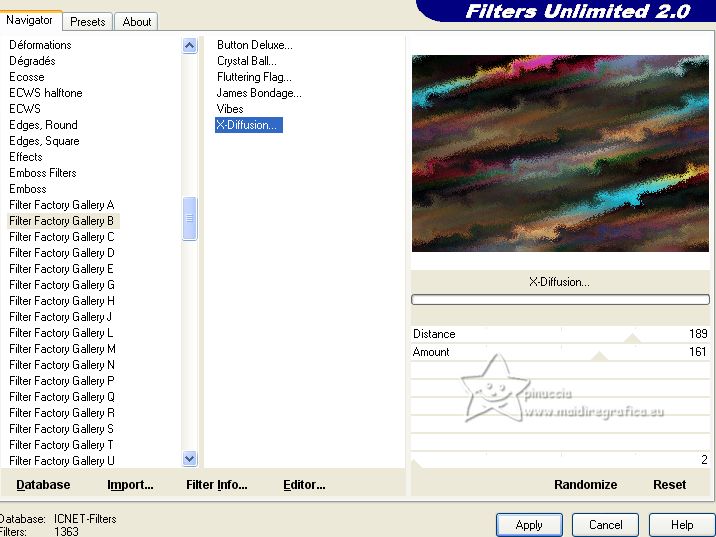Choose the Fluttering Flag filter
Viewport: 716px width, 537px height.
[254, 77]
